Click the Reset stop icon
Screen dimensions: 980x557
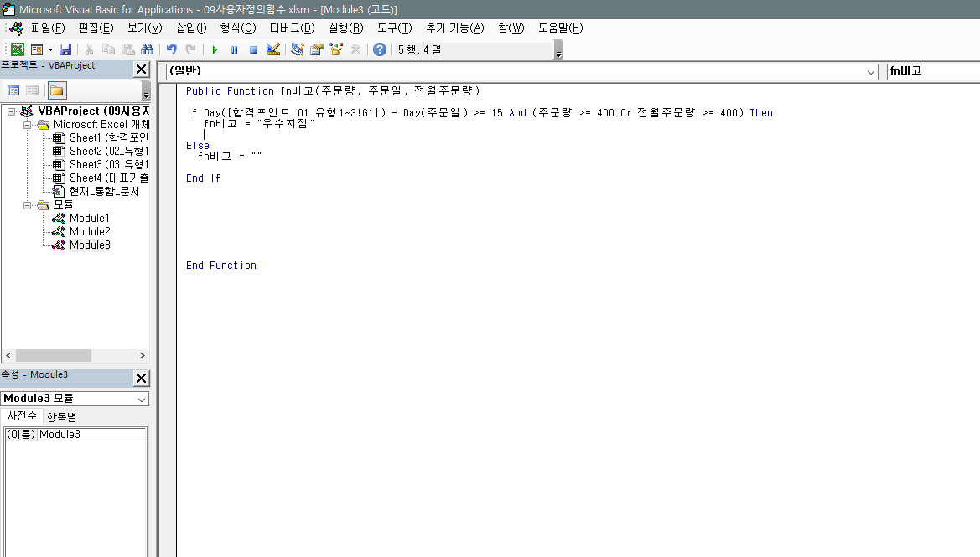point(253,49)
